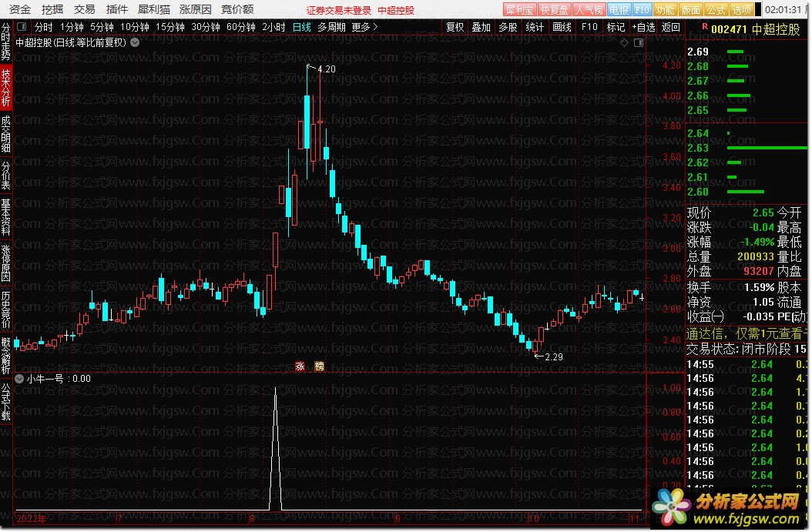Select the 日线 daily period
Screen dimensions: 812x532
[x=301, y=27]
